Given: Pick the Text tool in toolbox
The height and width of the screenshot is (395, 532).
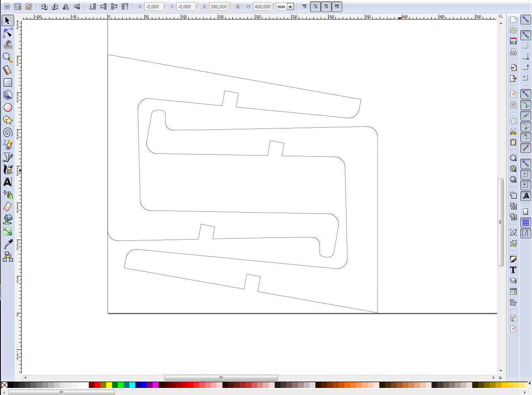Looking at the screenshot, I should coord(8,182).
